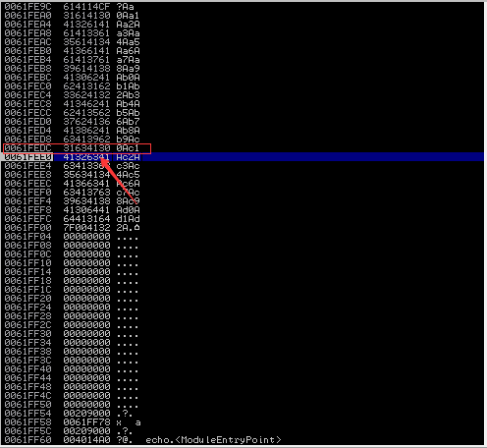487x448 pixels.
Task: Click value 7F004132 at 0061FF00
Action: pyautogui.click(x=86, y=228)
